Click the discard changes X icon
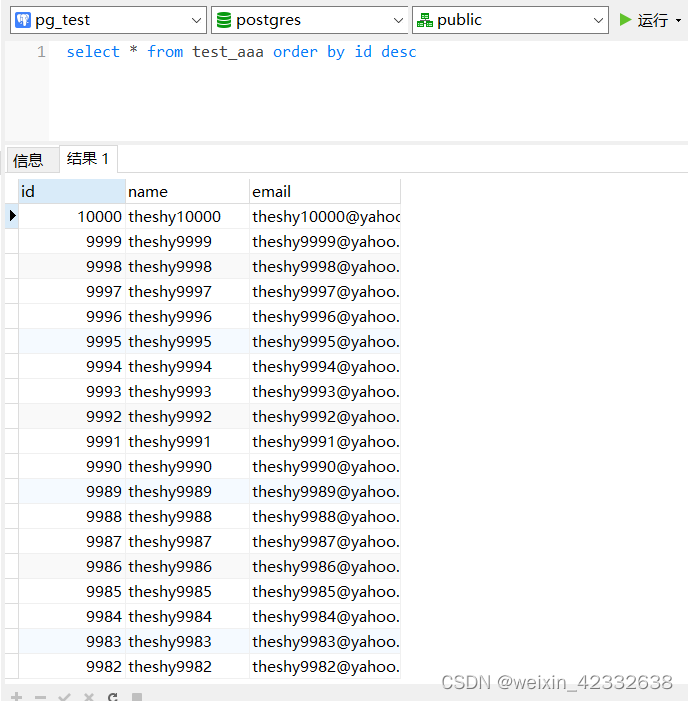Image resolution: width=688 pixels, height=701 pixels. coord(89,697)
